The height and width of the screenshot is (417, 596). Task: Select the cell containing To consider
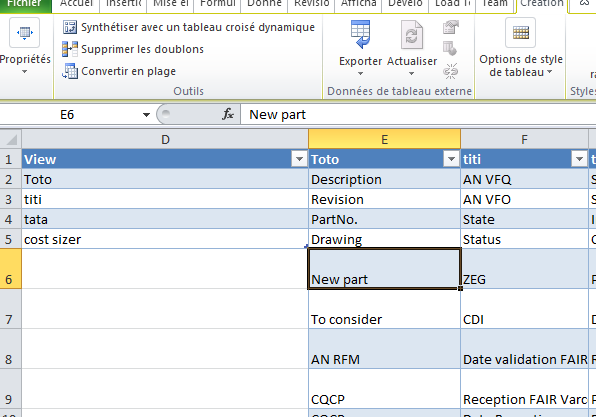384,309
